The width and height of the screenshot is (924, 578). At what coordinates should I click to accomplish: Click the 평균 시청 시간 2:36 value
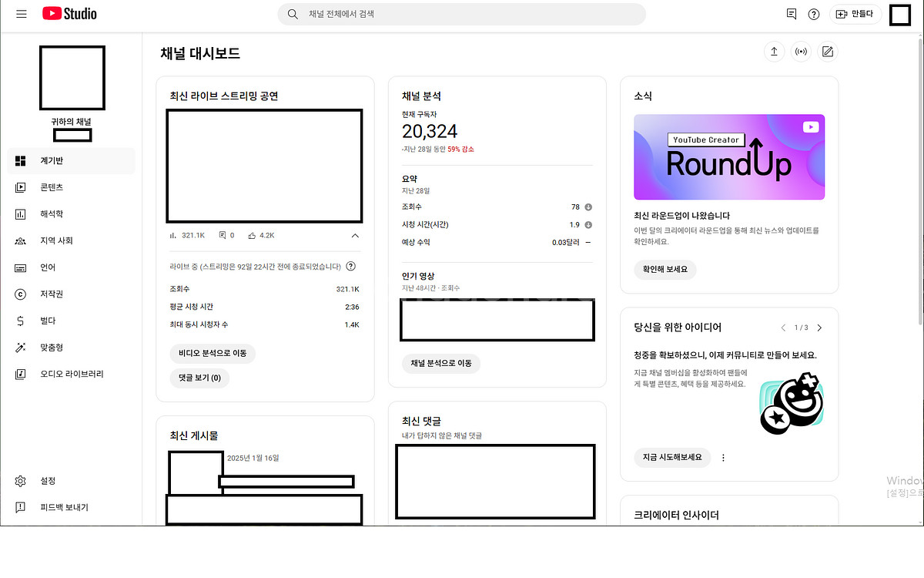pyautogui.click(x=353, y=307)
